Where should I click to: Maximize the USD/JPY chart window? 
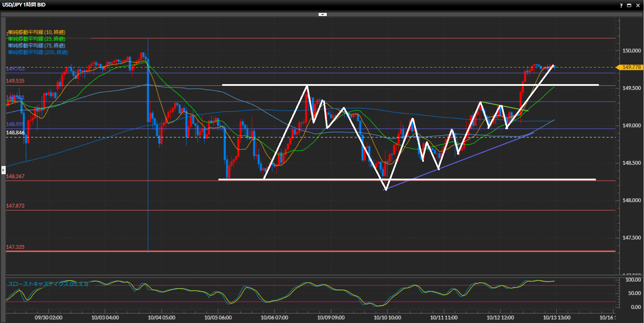coord(629,5)
